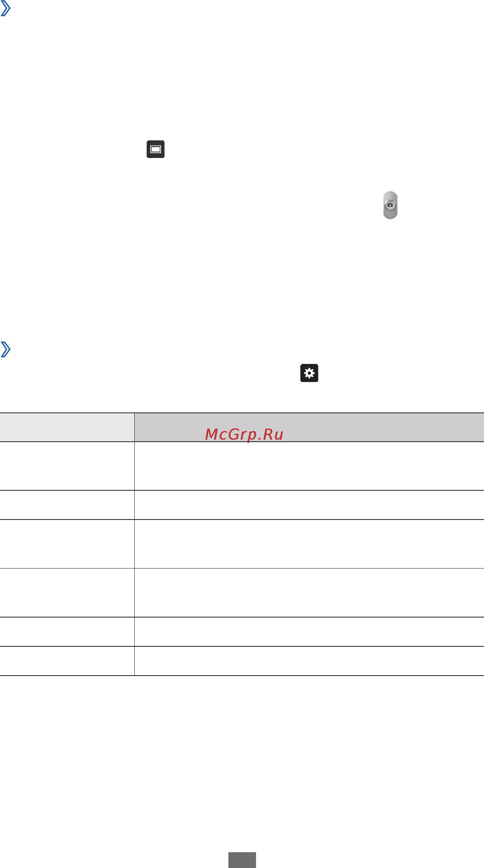The width and height of the screenshot is (484, 868).
Task: Select the fourth table row's narrow left cell
Action: click(67, 593)
